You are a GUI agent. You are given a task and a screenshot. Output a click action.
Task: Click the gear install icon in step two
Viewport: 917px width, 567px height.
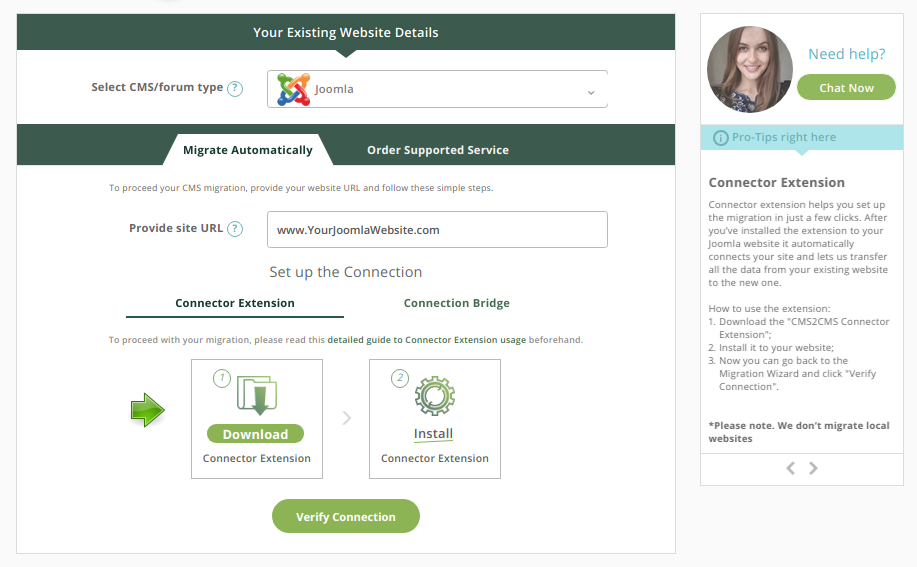pyautogui.click(x=435, y=396)
